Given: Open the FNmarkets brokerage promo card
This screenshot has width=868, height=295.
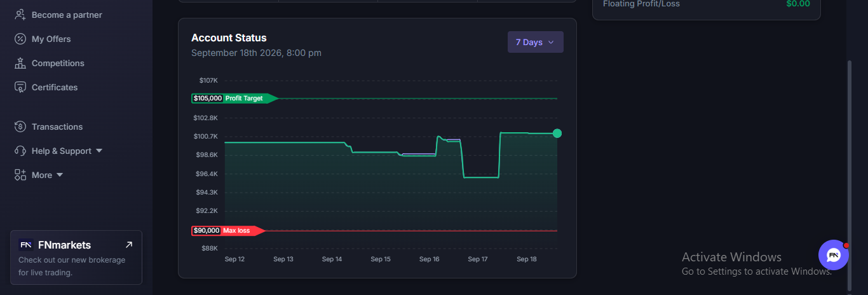Looking at the screenshot, I should (x=76, y=257).
